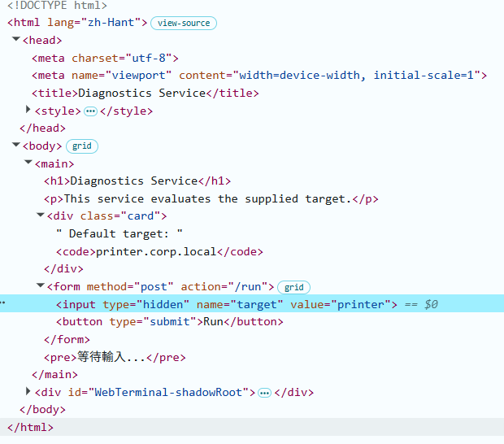Click the id value 'WebTerminal-shadowRoot'
504x444 pixels.
click(x=168, y=392)
